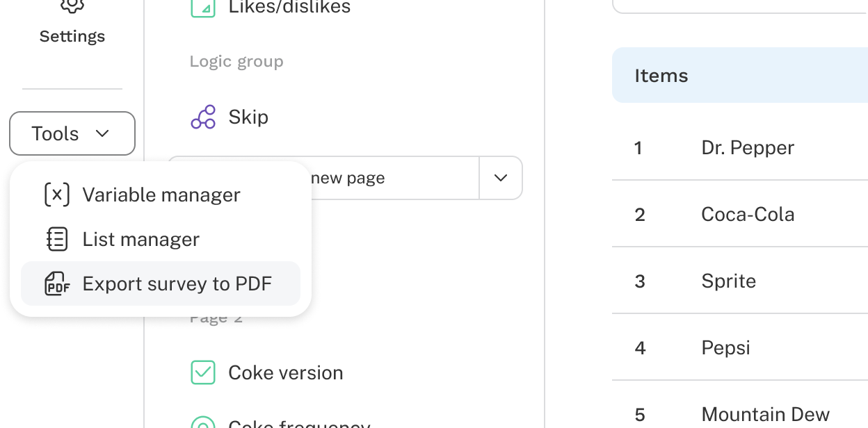This screenshot has width=868, height=428.
Task: Toggle selection of the Likes/dislikes question
Action: 289,7
